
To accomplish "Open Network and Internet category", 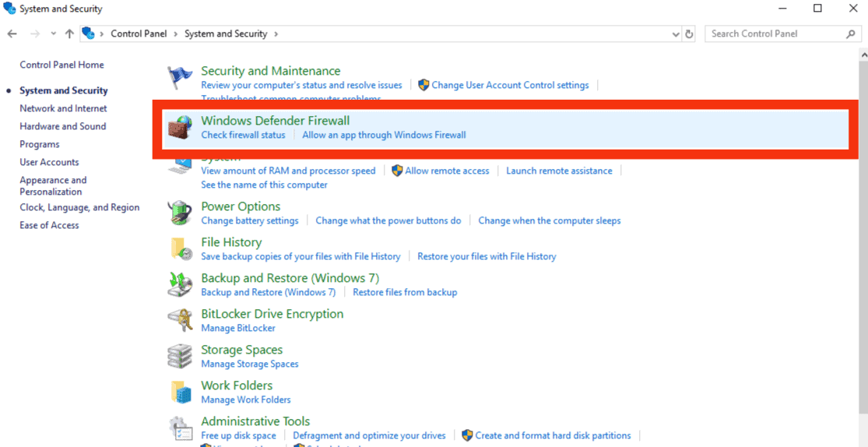I will 63,108.
